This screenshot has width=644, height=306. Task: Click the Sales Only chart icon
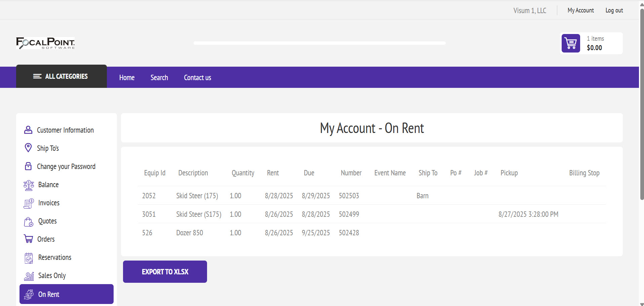(x=29, y=276)
